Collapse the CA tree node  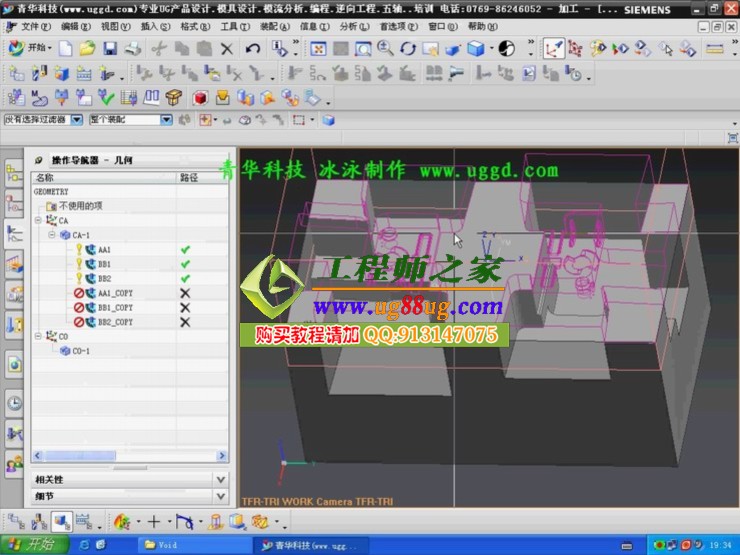(x=38, y=220)
